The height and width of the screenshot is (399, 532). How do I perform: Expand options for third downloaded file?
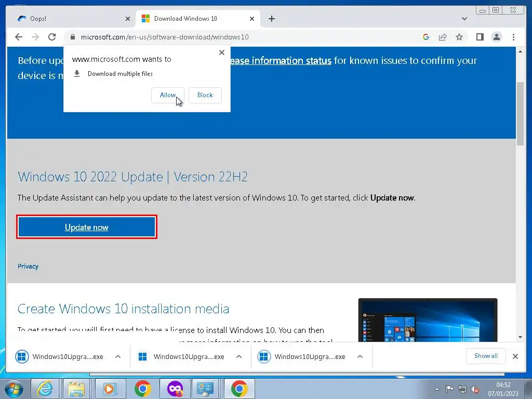360,356
